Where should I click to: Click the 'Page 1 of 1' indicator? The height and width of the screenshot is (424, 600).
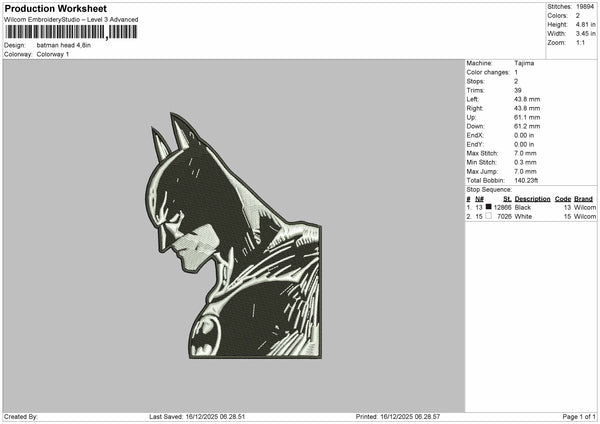tap(579, 417)
